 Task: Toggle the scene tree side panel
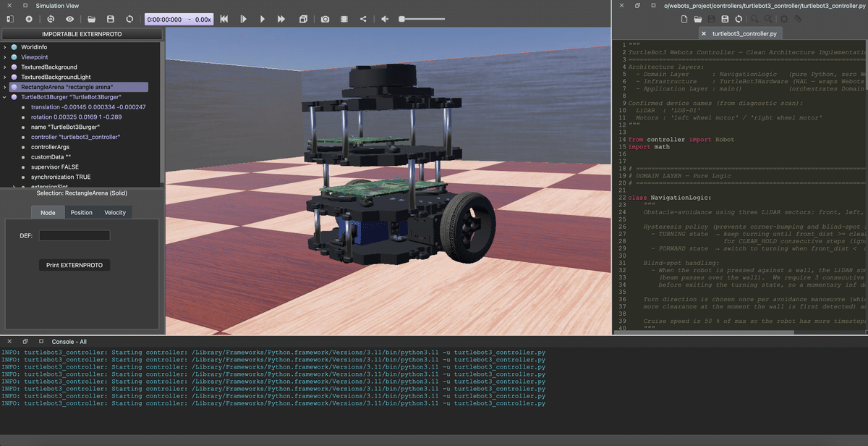click(x=10, y=19)
